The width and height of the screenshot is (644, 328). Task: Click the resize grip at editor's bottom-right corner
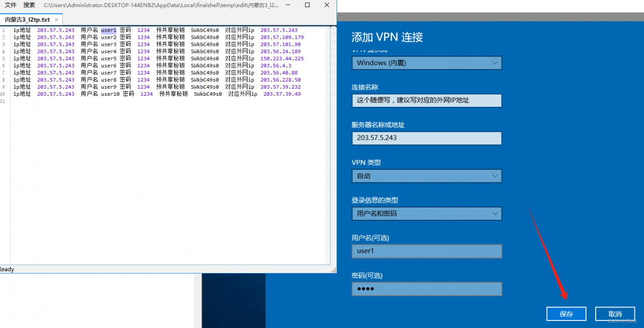click(x=333, y=270)
